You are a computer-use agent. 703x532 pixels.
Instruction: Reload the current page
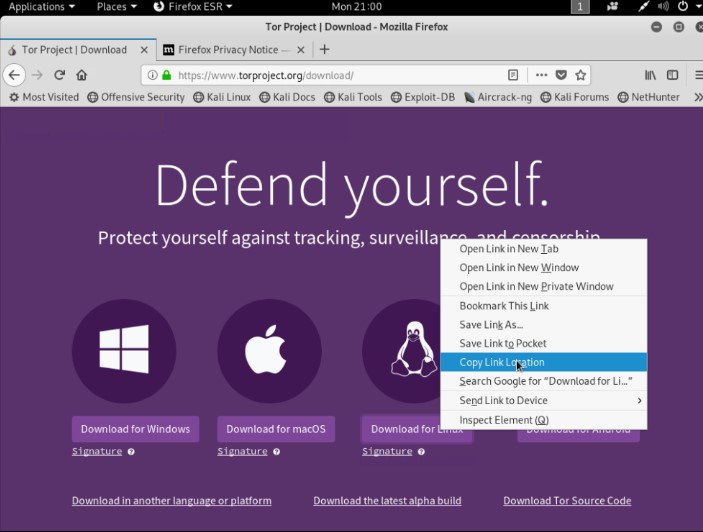click(60, 75)
